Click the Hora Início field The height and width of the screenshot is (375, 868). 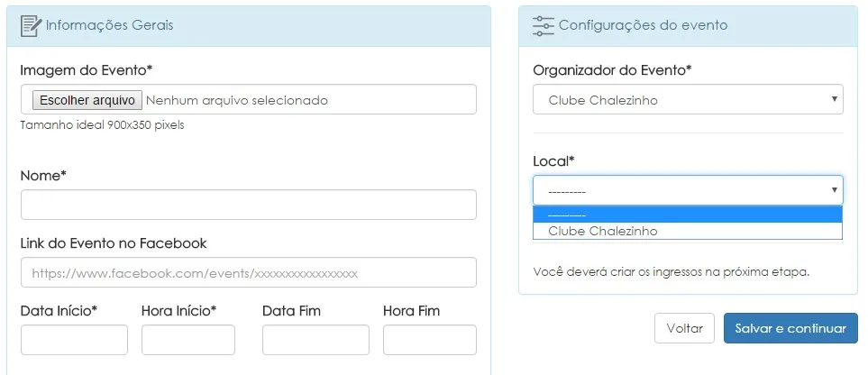point(187,340)
